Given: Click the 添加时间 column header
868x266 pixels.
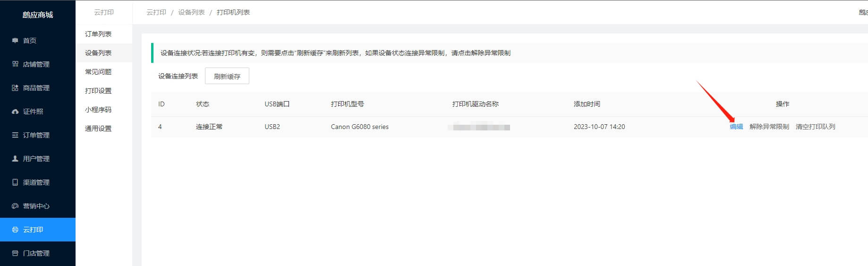Looking at the screenshot, I should [x=587, y=104].
